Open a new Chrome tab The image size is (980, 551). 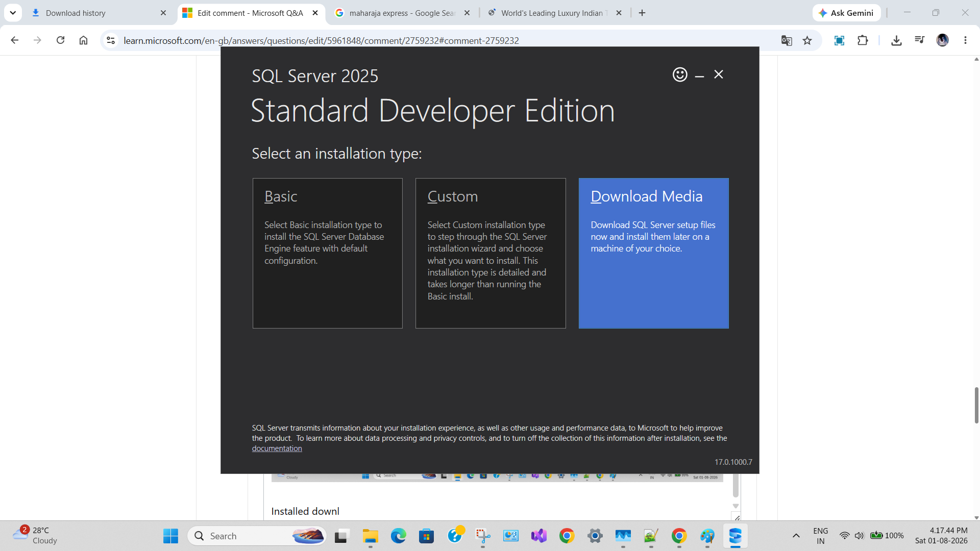coord(642,13)
